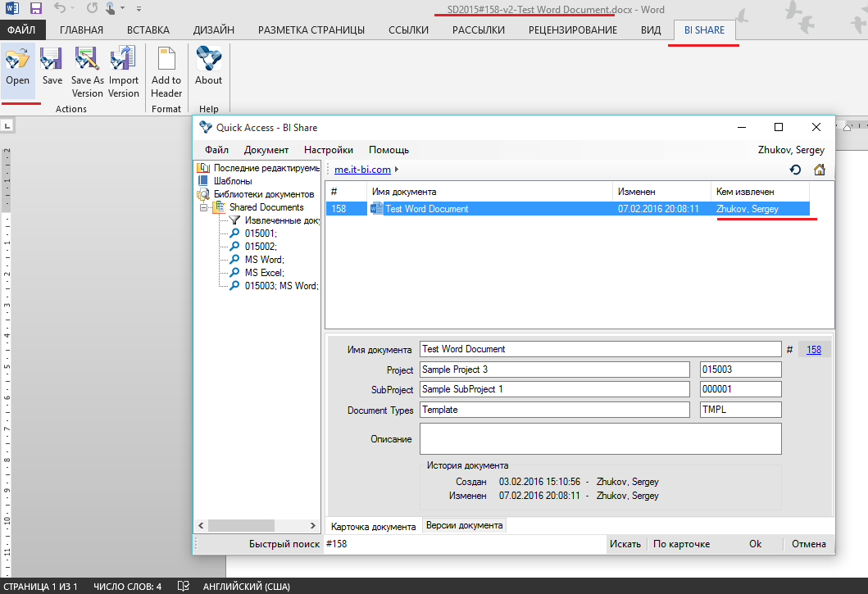This screenshot has height=594, width=868.
Task: Click Import Version ribbon icon
Action: point(123,59)
